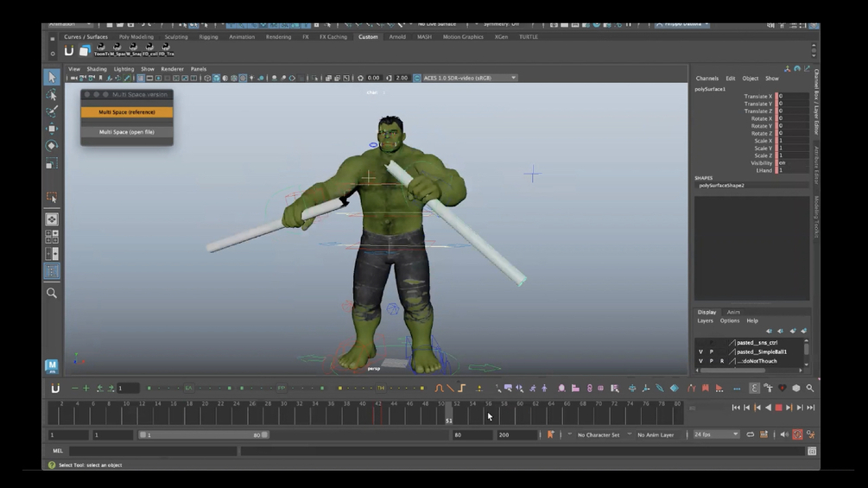Viewport: 868px width, 488px height.
Task: Select polySurfaceShape2 under SHAPES
Action: click(x=721, y=186)
